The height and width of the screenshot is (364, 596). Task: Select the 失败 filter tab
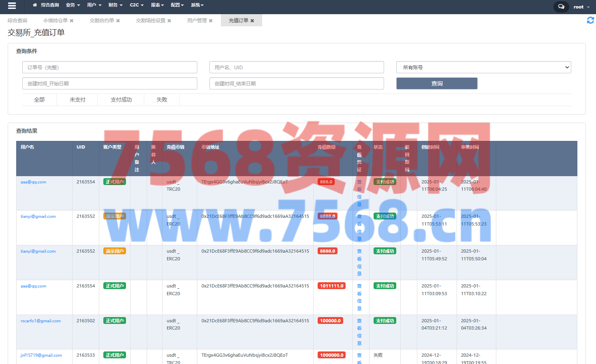[x=162, y=100]
